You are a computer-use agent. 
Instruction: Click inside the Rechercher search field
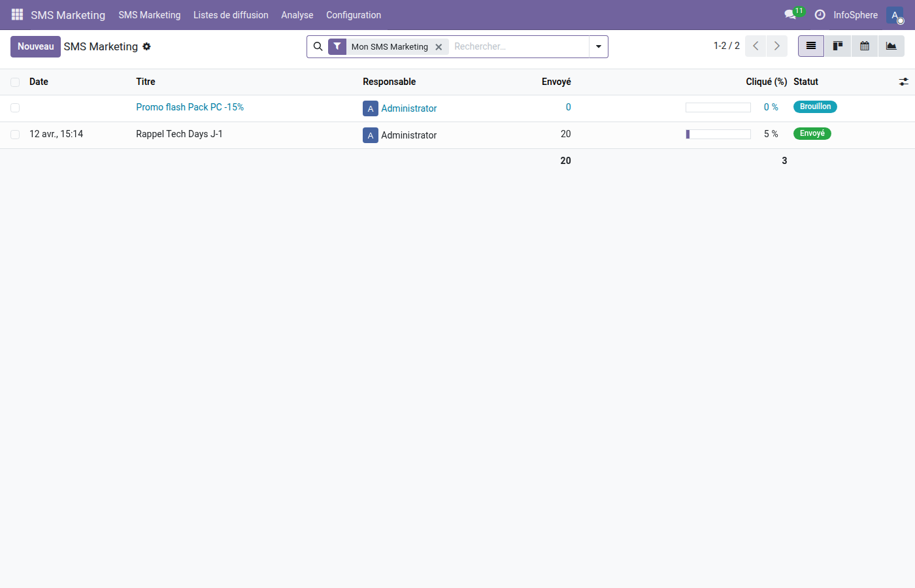516,46
